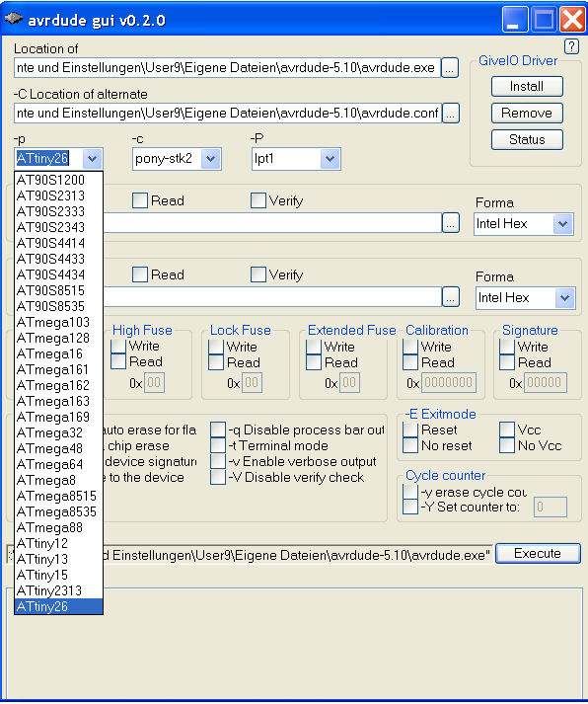Enable Read checkbox in first memory section

[x=140, y=200]
